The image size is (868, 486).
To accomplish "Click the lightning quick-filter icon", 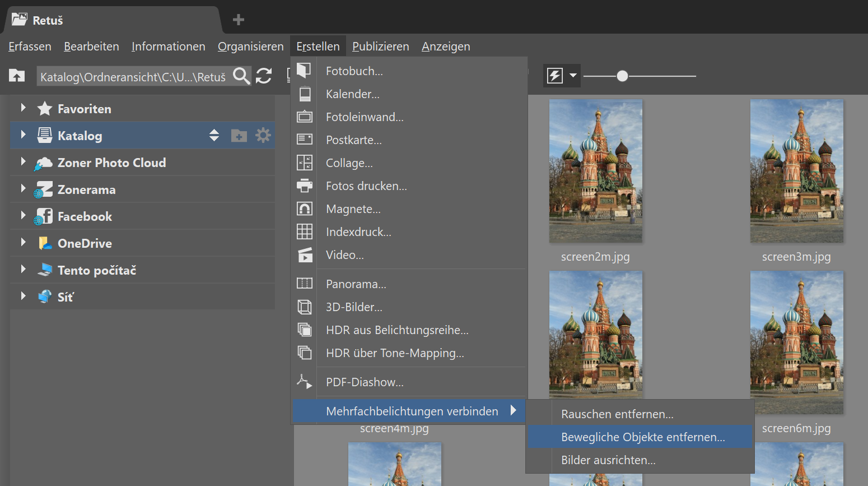I will pos(555,76).
